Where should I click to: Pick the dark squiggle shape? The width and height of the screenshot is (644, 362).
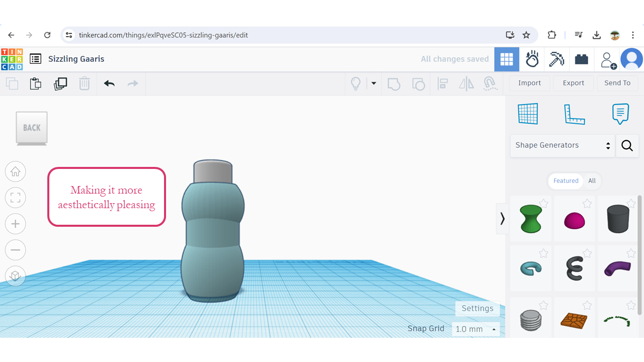pos(574,268)
